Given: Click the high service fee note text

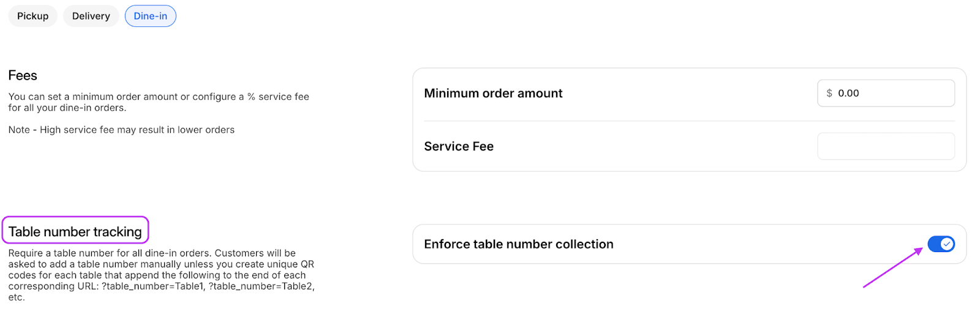Looking at the screenshot, I should [x=121, y=130].
